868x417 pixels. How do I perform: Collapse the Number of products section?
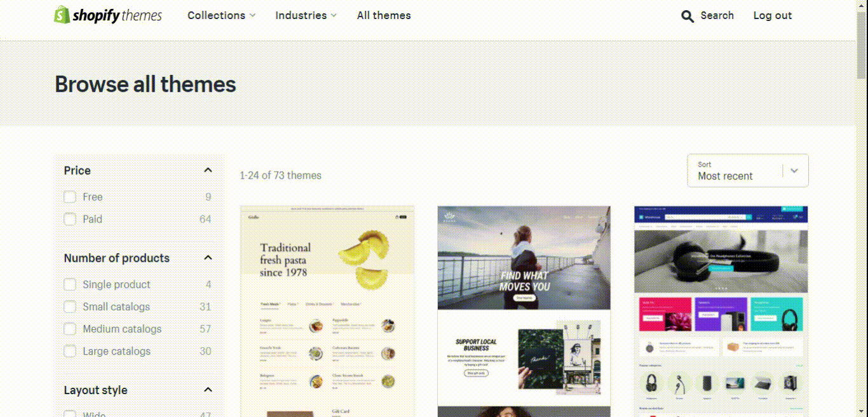(x=208, y=258)
